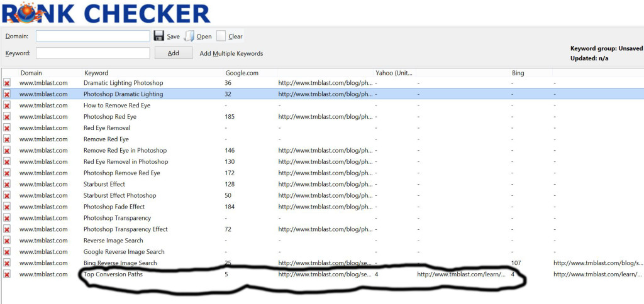Click Google rank 185 for Photoshop Red Eye
Viewport: 644px width, 304px height.
coord(230,117)
